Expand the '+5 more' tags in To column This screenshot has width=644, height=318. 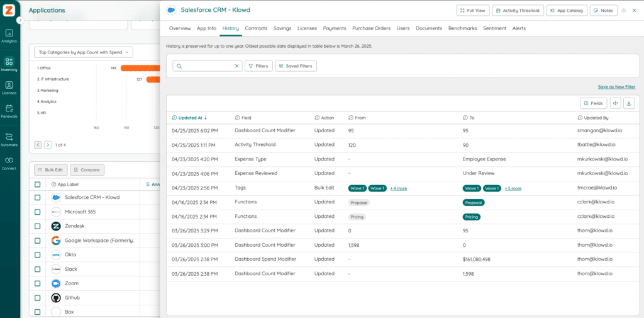513,188
